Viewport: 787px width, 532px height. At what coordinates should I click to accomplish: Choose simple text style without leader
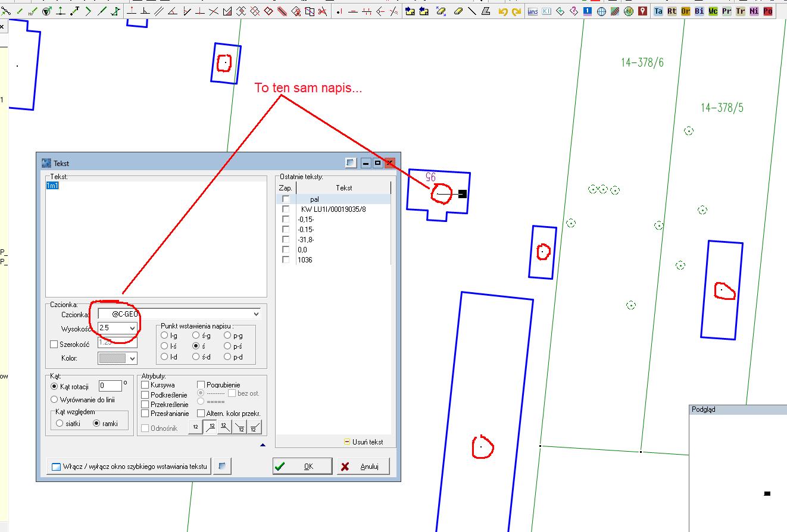[195, 427]
